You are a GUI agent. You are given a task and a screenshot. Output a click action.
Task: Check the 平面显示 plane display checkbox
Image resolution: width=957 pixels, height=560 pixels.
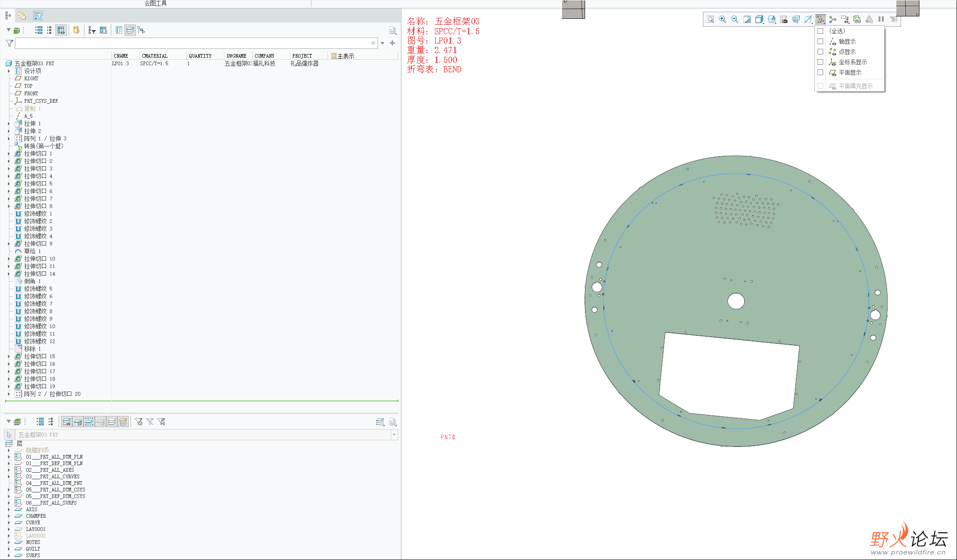tap(820, 72)
